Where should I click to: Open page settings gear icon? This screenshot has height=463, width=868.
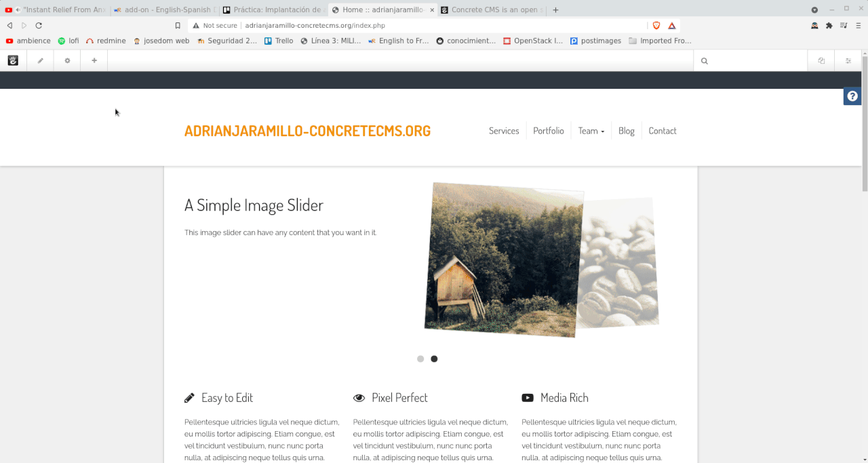coord(67,61)
